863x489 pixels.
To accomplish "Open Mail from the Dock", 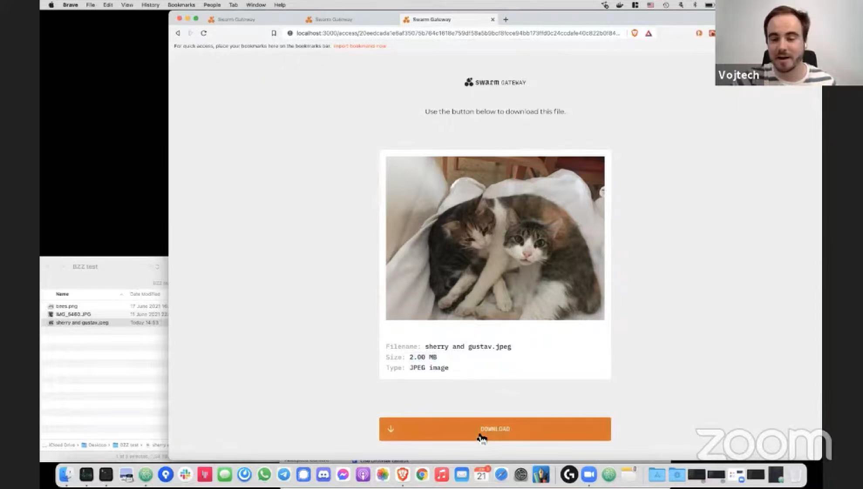I will (462, 474).
